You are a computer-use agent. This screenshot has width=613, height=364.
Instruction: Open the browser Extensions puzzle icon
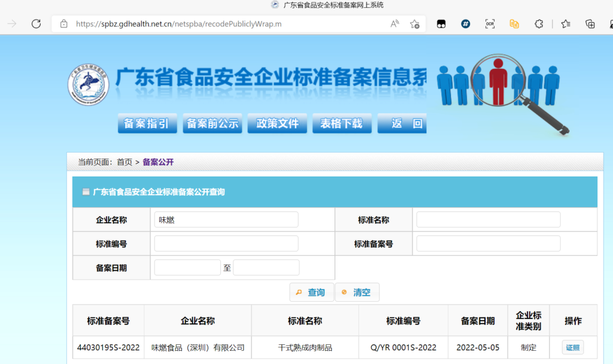coord(539,24)
